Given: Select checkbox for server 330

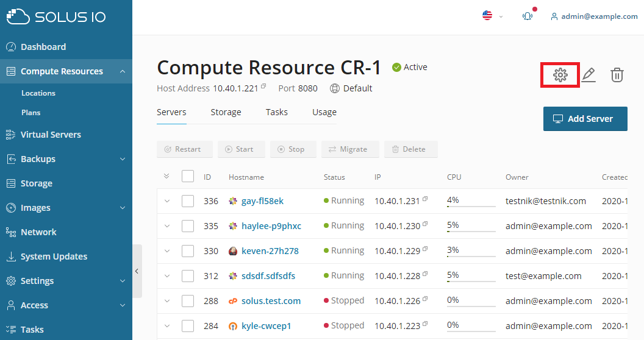Looking at the screenshot, I should tap(188, 252).
